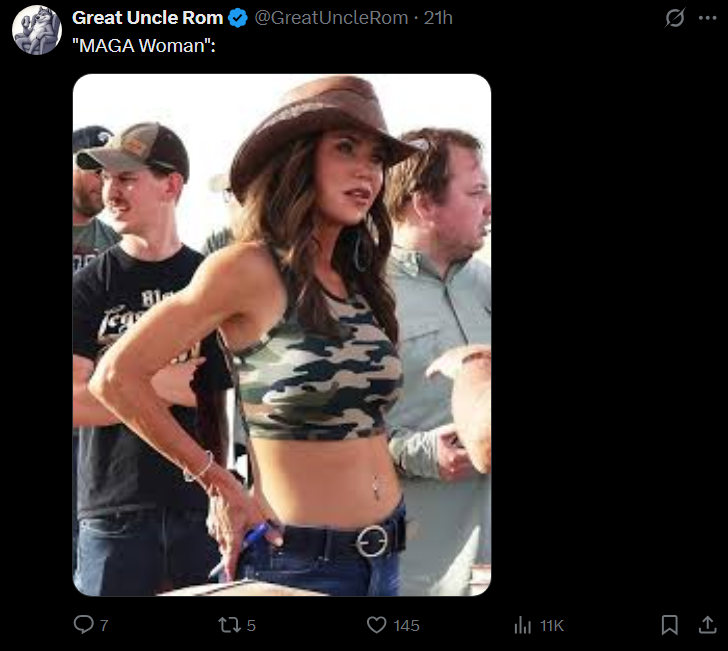Click the reply count of 7

(x=104, y=626)
